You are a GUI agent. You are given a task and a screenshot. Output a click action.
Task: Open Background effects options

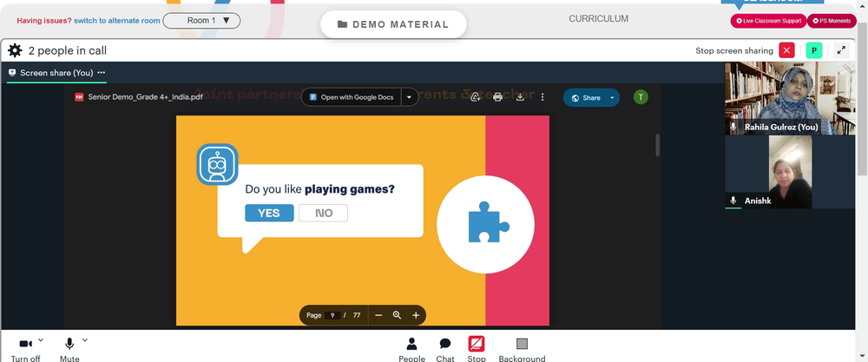(x=522, y=349)
